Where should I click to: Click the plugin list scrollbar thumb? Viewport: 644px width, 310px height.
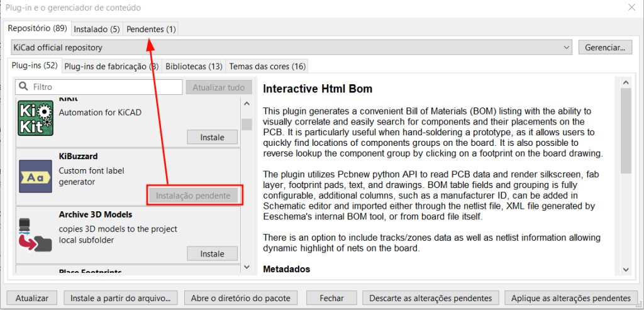pyautogui.click(x=247, y=124)
